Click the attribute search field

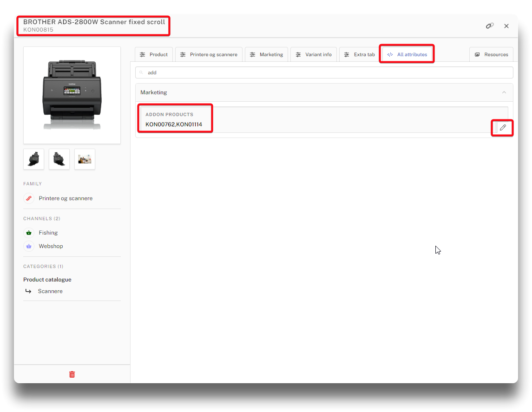point(325,73)
